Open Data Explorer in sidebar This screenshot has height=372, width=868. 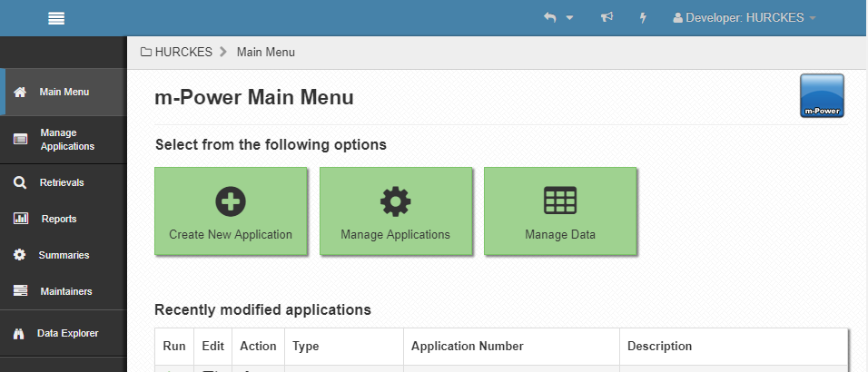(x=64, y=333)
